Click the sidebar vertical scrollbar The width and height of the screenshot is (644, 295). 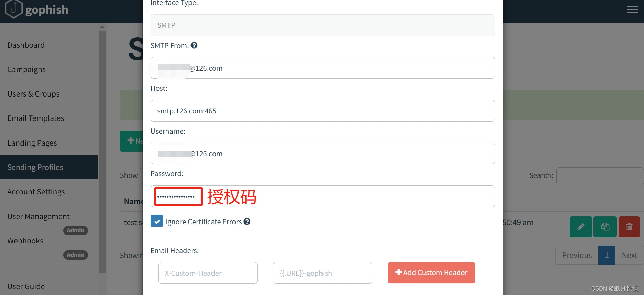coord(102,151)
